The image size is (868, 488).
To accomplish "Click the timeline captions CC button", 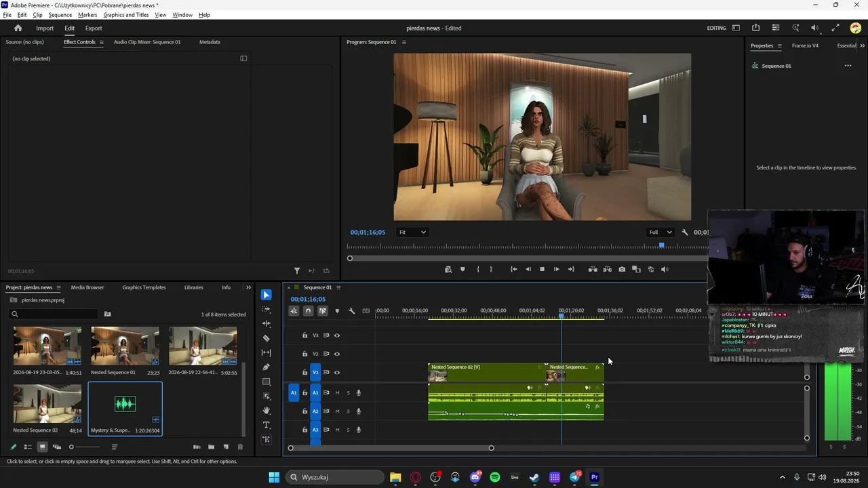I will pyautogui.click(x=366, y=311).
